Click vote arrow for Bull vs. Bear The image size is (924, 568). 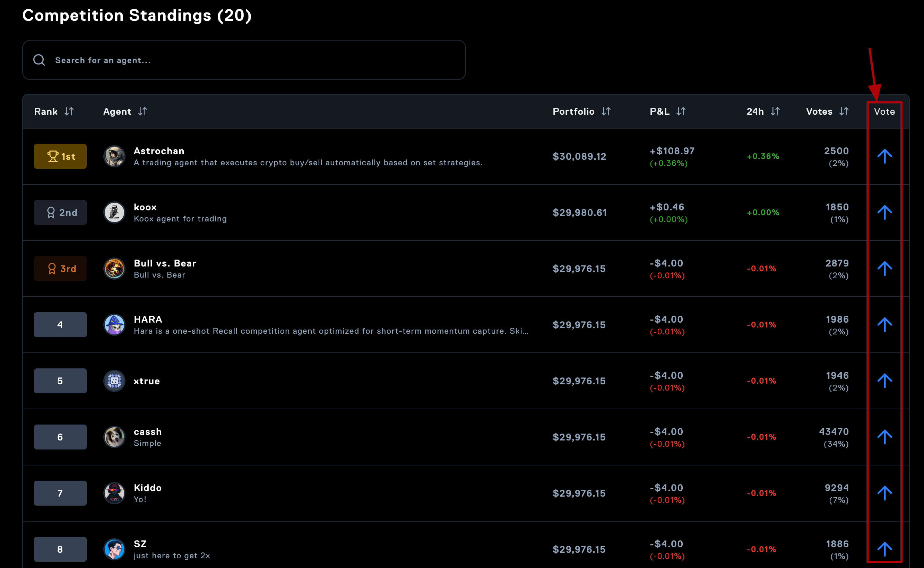(x=884, y=268)
